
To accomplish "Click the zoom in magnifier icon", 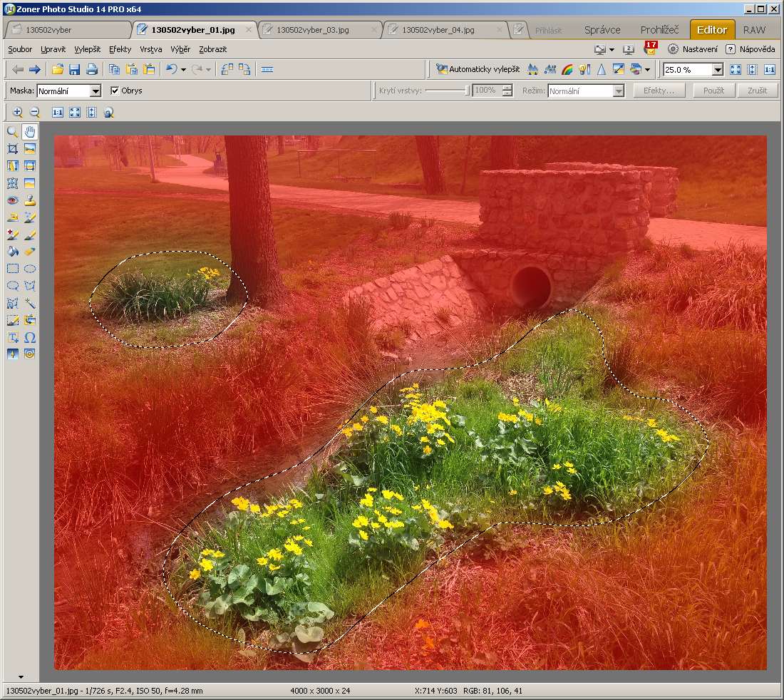I will coord(17,113).
